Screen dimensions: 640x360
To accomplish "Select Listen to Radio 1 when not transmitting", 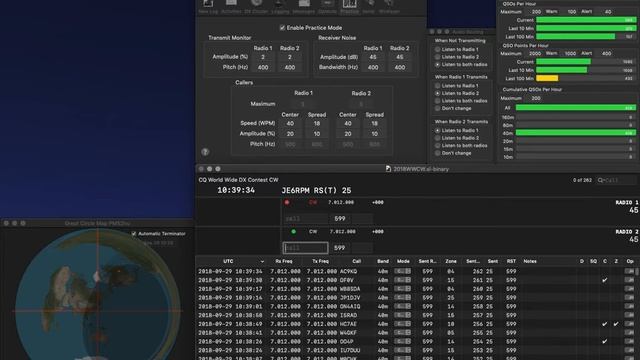I will coord(438,49).
